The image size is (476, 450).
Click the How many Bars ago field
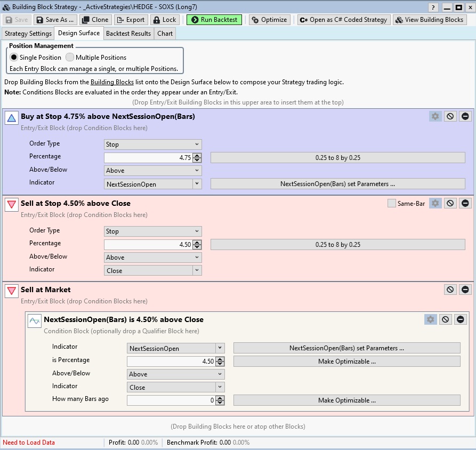[171, 400]
